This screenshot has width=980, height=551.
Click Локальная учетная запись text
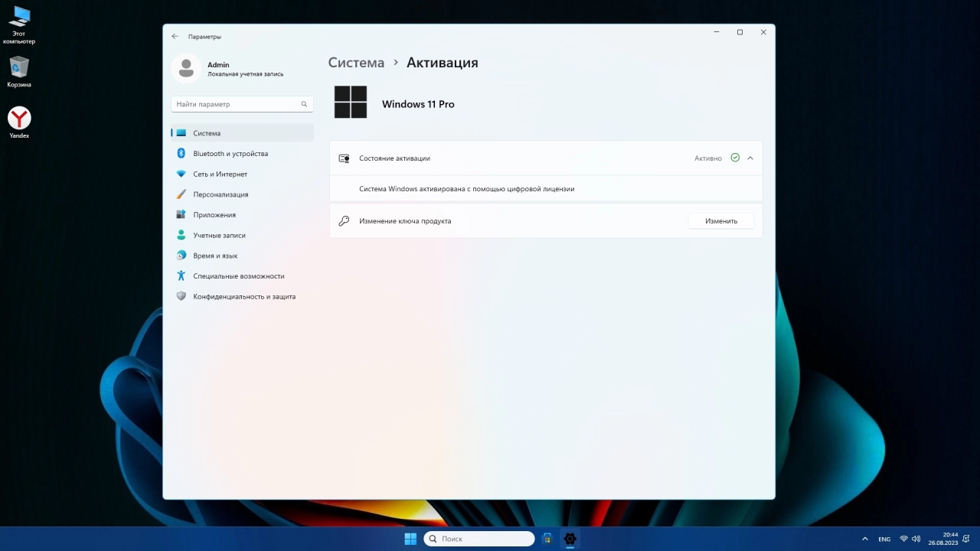pyautogui.click(x=246, y=74)
